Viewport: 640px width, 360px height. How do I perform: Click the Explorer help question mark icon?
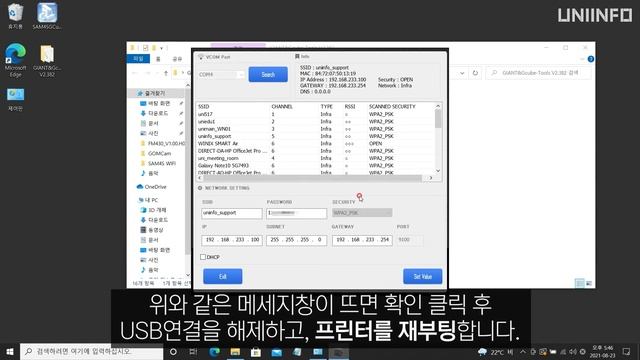point(590,59)
